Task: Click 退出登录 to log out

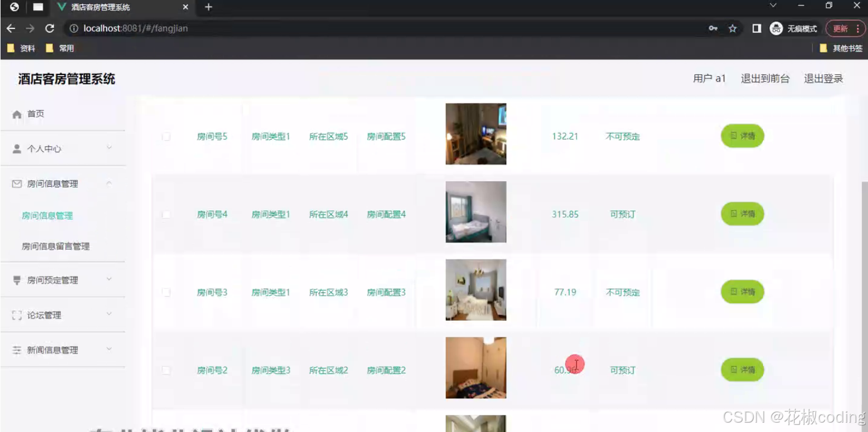Action: [x=823, y=78]
